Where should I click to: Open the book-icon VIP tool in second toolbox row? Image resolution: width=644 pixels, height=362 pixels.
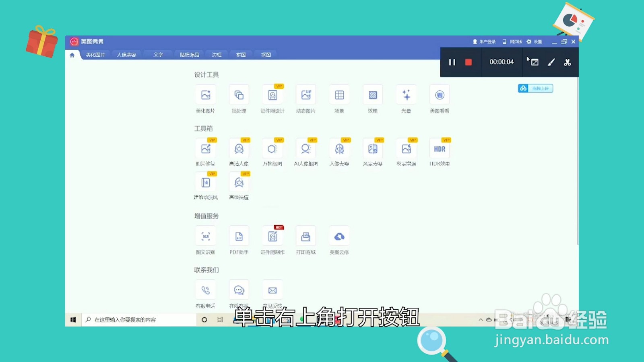pyautogui.click(x=206, y=183)
